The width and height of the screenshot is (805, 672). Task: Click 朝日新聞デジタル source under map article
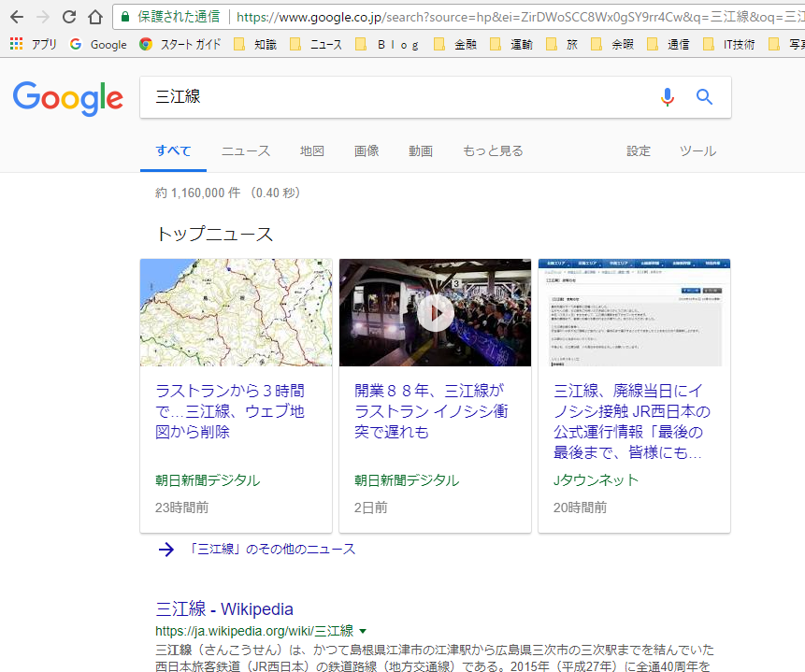208,480
